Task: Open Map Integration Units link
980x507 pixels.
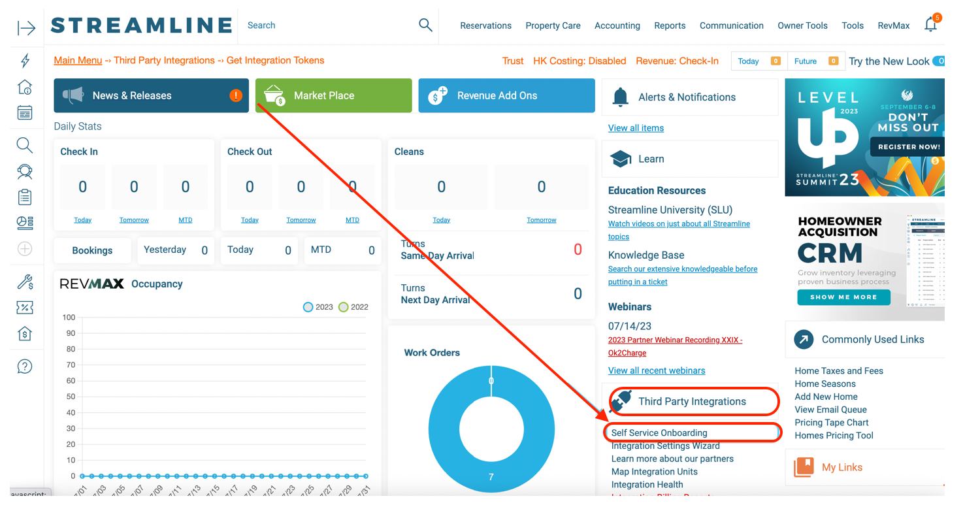Action: coord(654,472)
